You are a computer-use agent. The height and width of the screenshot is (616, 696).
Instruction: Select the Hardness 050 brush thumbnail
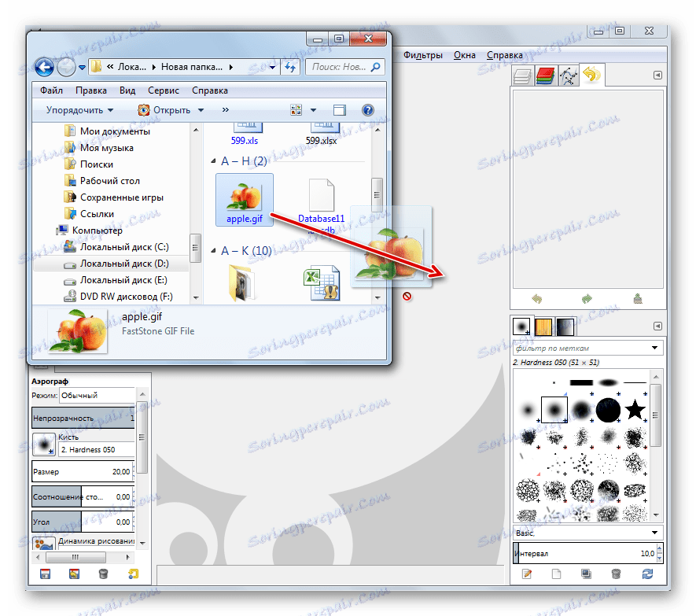(x=554, y=409)
